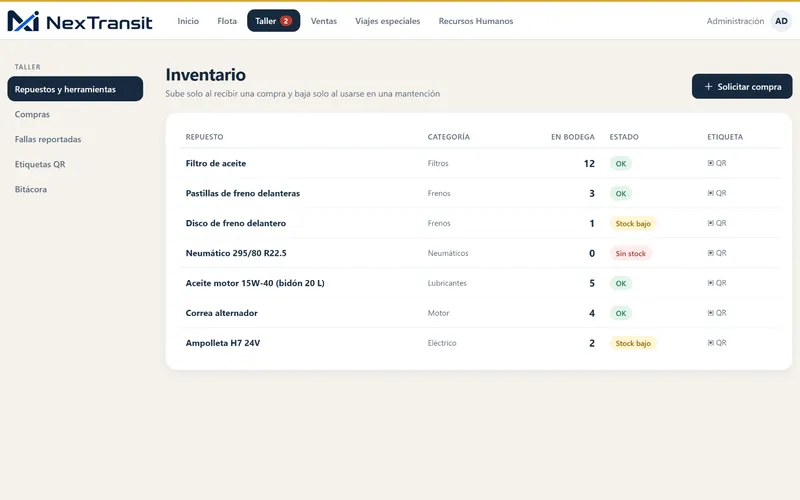800x500 pixels.
Task: Click the Motor category cell
Action: tap(438, 313)
